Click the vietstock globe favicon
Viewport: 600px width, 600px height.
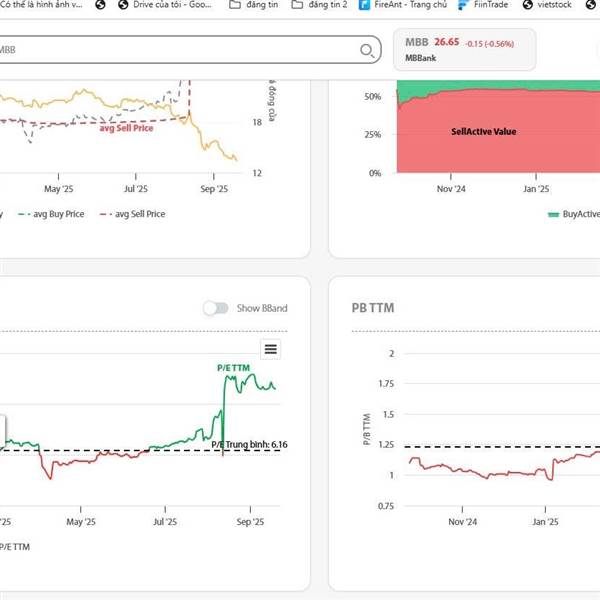(528, 5)
